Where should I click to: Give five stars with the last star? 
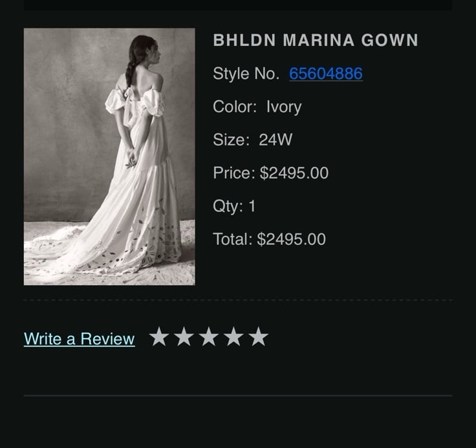pyautogui.click(x=258, y=336)
